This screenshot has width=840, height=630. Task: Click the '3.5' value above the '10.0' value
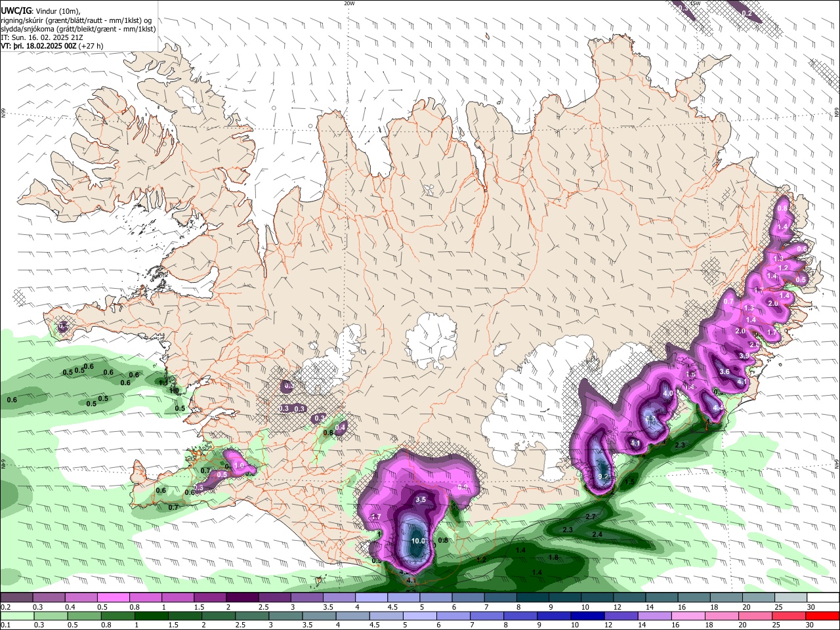[x=421, y=499]
